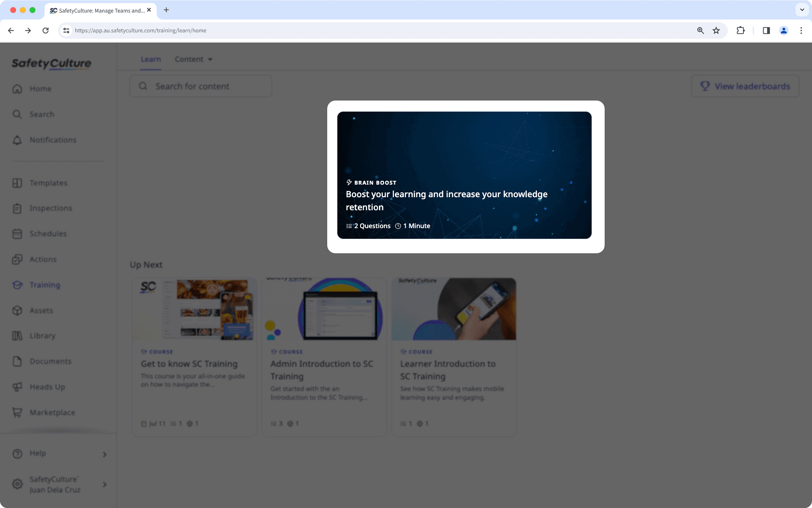
Task: Open the Library section
Action: click(x=43, y=335)
